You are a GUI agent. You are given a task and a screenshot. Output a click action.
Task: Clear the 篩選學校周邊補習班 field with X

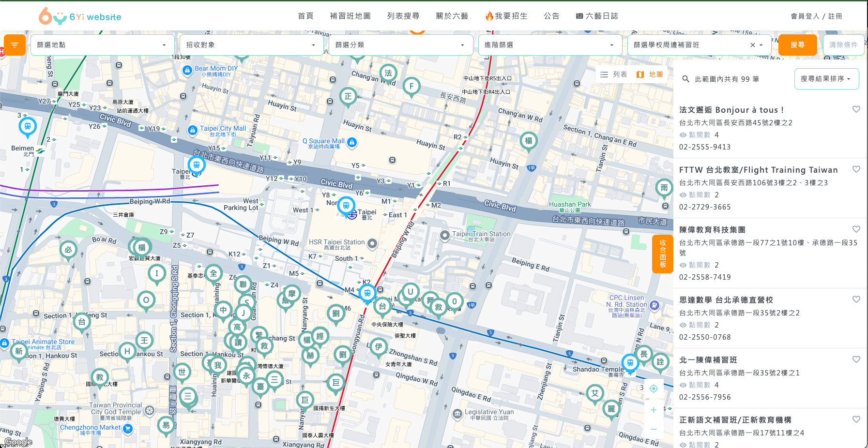tap(753, 45)
